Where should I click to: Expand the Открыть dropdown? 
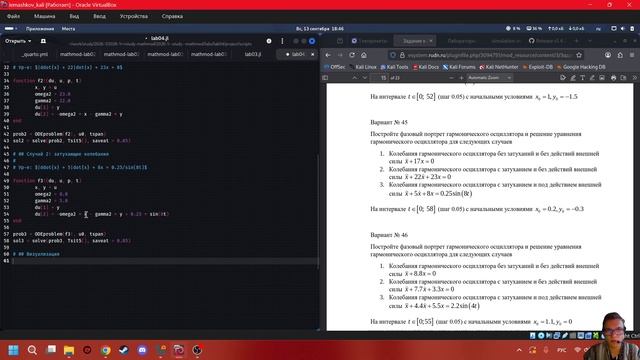(x=18, y=41)
